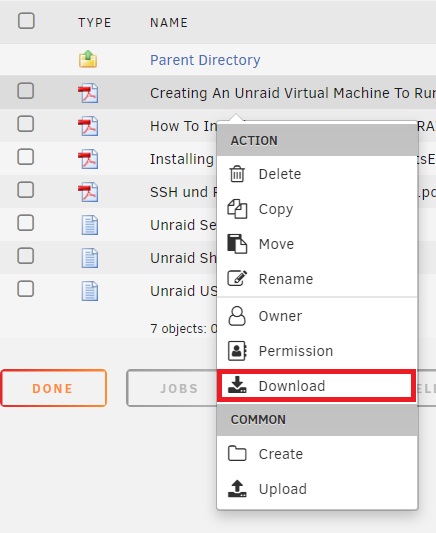The height and width of the screenshot is (533, 436).
Task: Click the Parent Directory folder-up icon
Action: pyautogui.click(x=88, y=59)
